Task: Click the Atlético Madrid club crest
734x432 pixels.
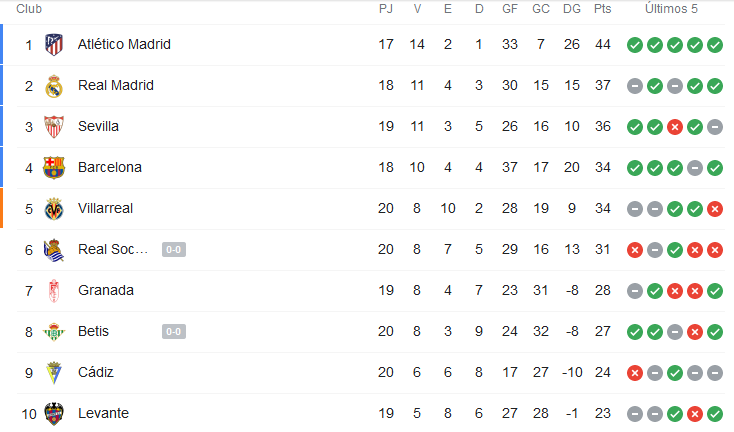Action: pyautogui.click(x=54, y=45)
